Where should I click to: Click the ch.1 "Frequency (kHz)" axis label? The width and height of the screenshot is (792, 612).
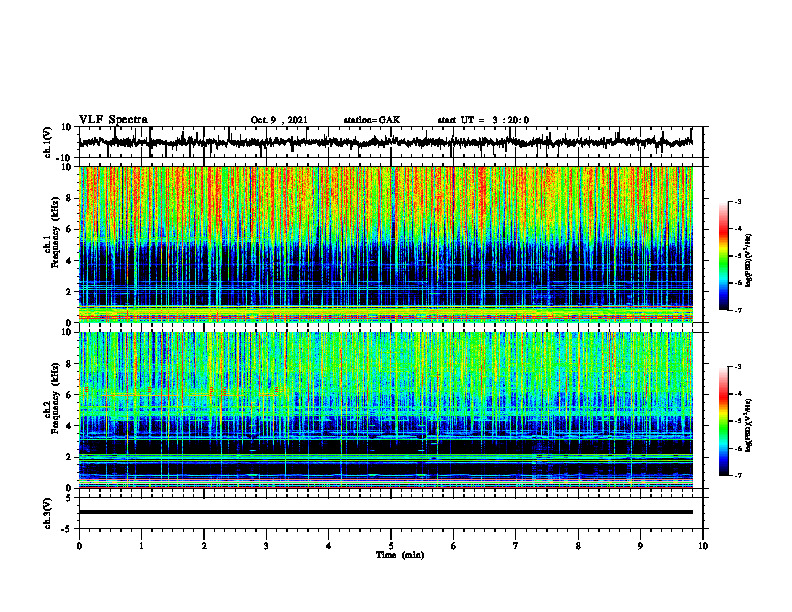(x=55, y=232)
